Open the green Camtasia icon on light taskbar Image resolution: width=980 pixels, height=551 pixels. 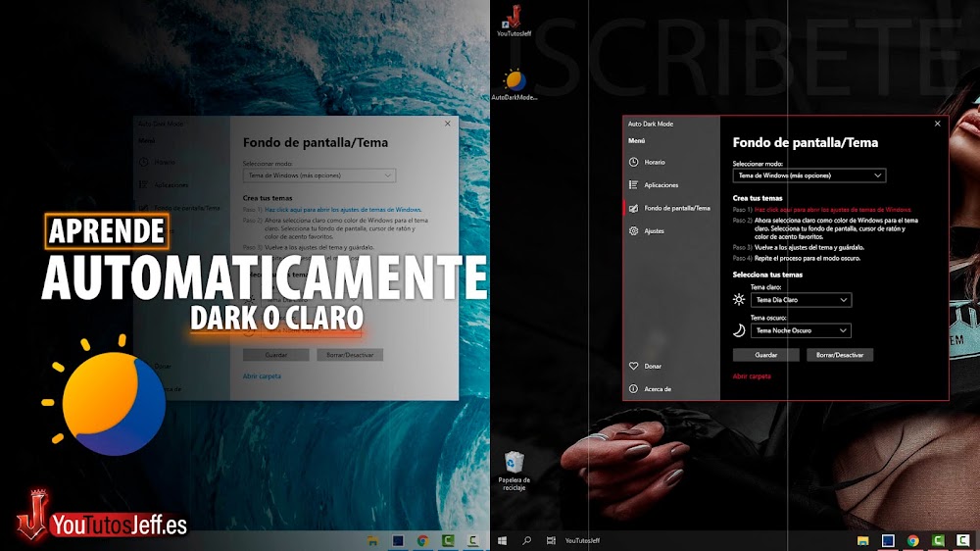[x=448, y=540]
